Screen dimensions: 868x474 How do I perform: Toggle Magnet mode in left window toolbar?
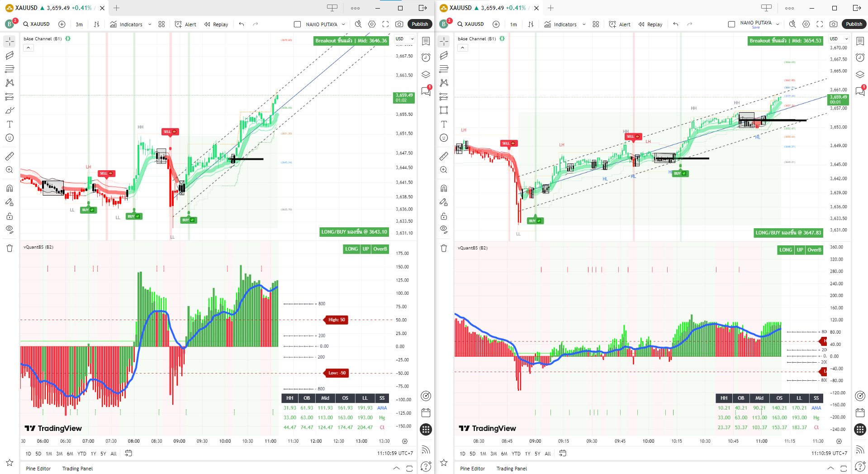9,188
